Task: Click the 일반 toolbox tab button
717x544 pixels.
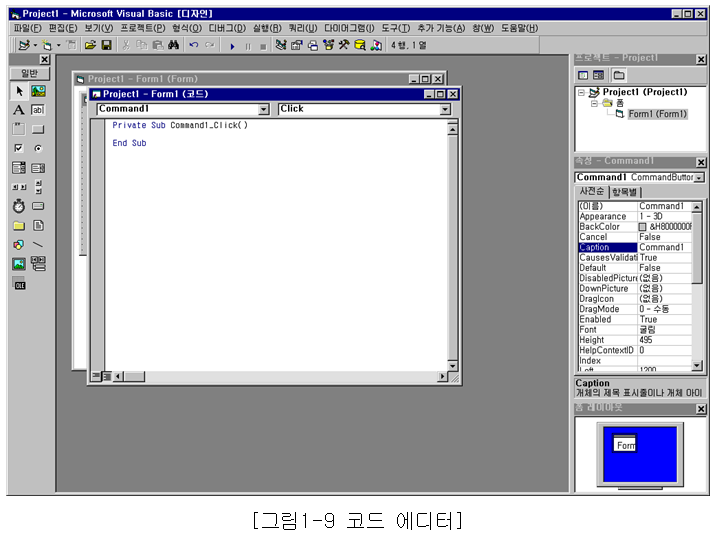Action: tap(30, 74)
